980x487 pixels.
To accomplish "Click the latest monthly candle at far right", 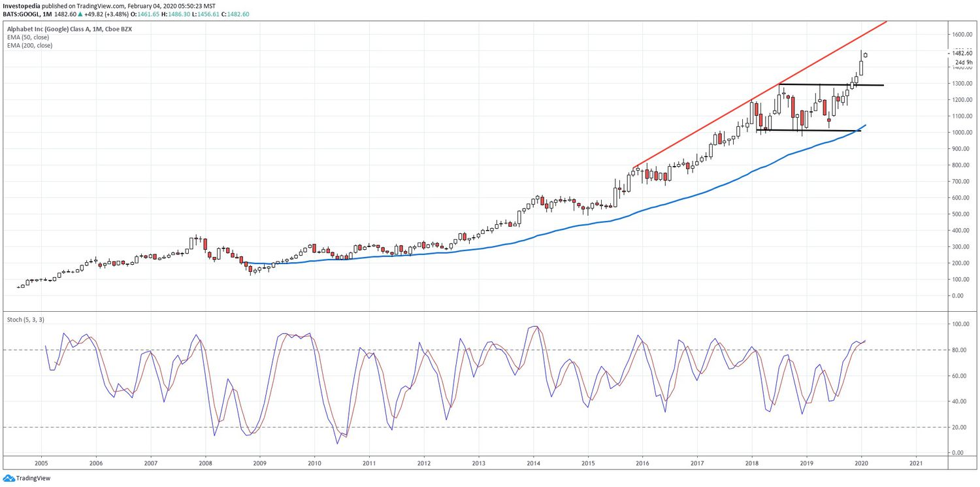I will 865,54.
